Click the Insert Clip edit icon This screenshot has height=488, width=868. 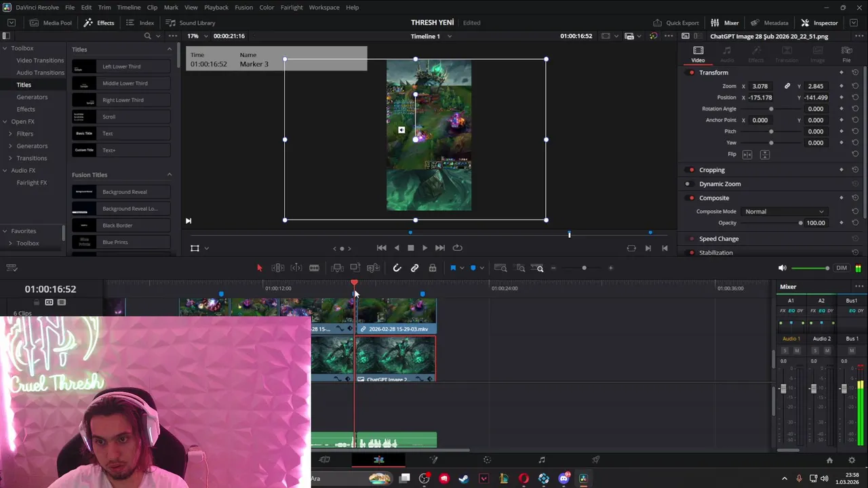click(337, 268)
